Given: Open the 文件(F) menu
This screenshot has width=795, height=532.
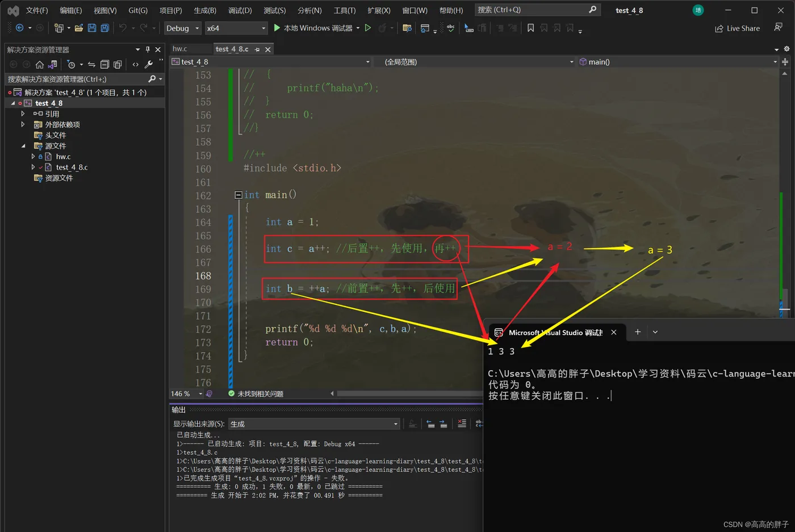Looking at the screenshot, I should [x=37, y=10].
